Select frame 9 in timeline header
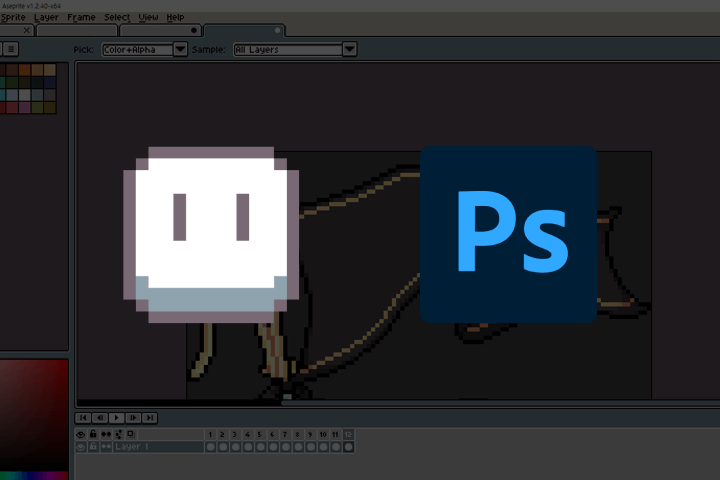The image size is (720, 480). coord(310,434)
